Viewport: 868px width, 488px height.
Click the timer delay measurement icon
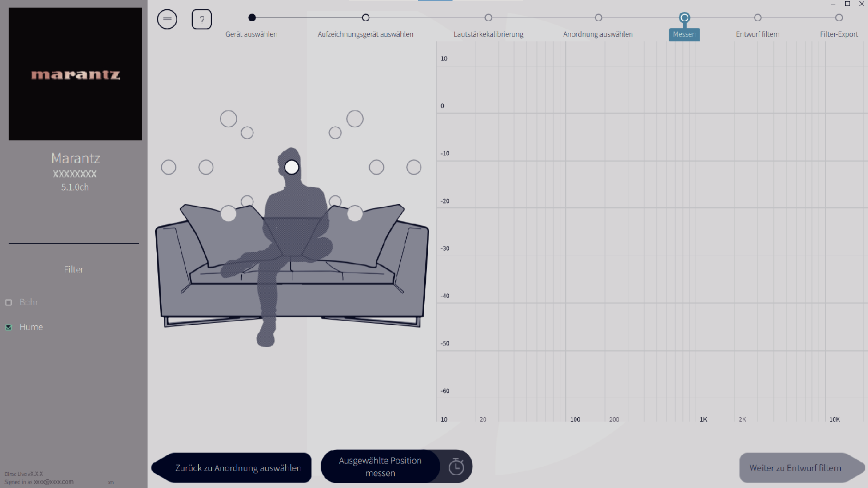click(456, 467)
